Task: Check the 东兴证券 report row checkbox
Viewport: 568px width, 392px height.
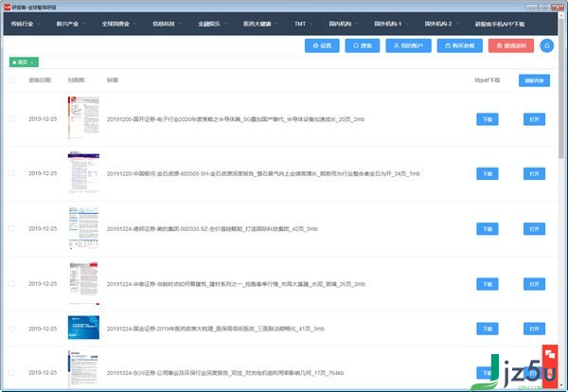Action: (x=11, y=372)
